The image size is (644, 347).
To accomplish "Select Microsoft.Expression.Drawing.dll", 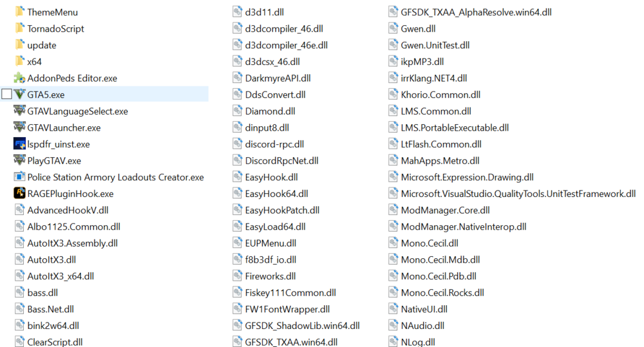I will [468, 177].
